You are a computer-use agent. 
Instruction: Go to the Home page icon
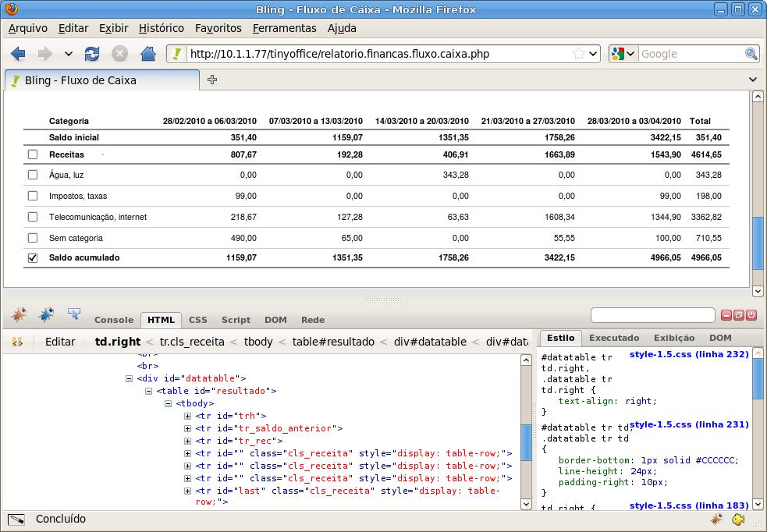pyautogui.click(x=148, y=54)
